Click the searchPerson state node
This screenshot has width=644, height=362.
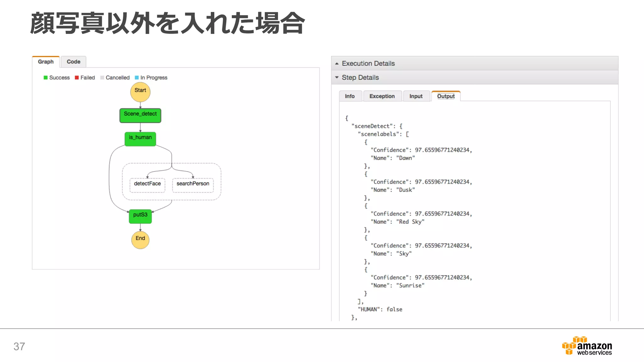[193, 185]
